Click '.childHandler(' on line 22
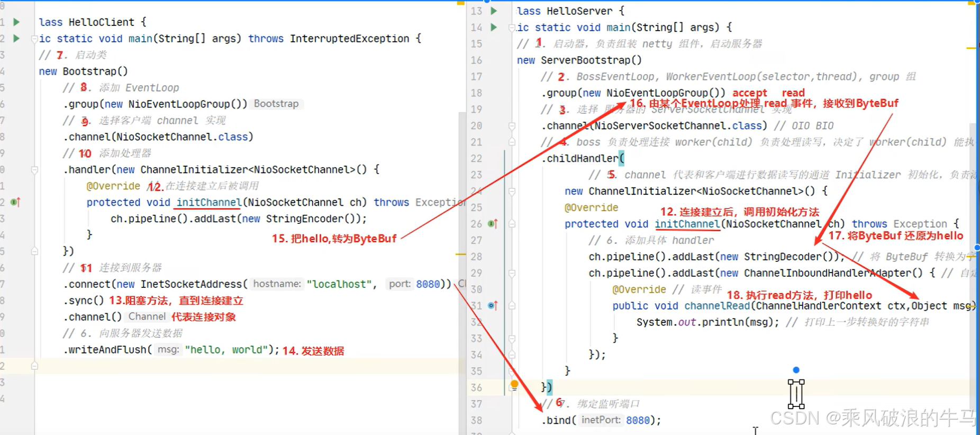The height and width of the screenshot is (435, 980). [x=583, y=158]
